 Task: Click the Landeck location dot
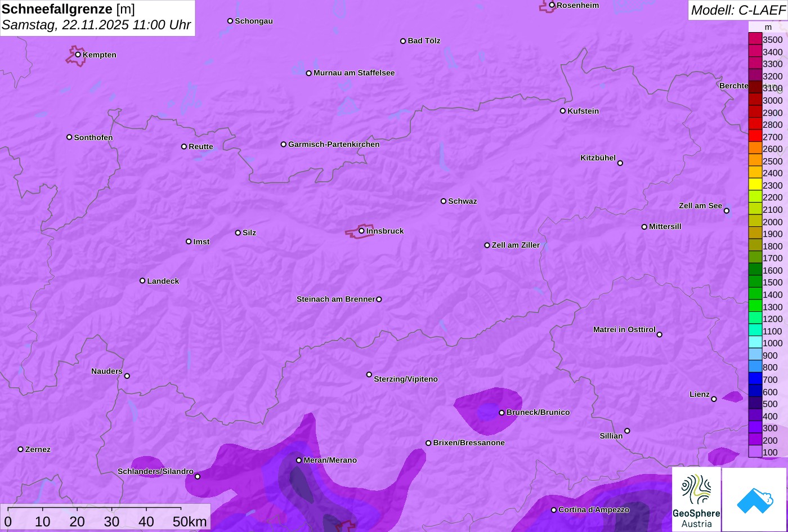coord(142,280)
